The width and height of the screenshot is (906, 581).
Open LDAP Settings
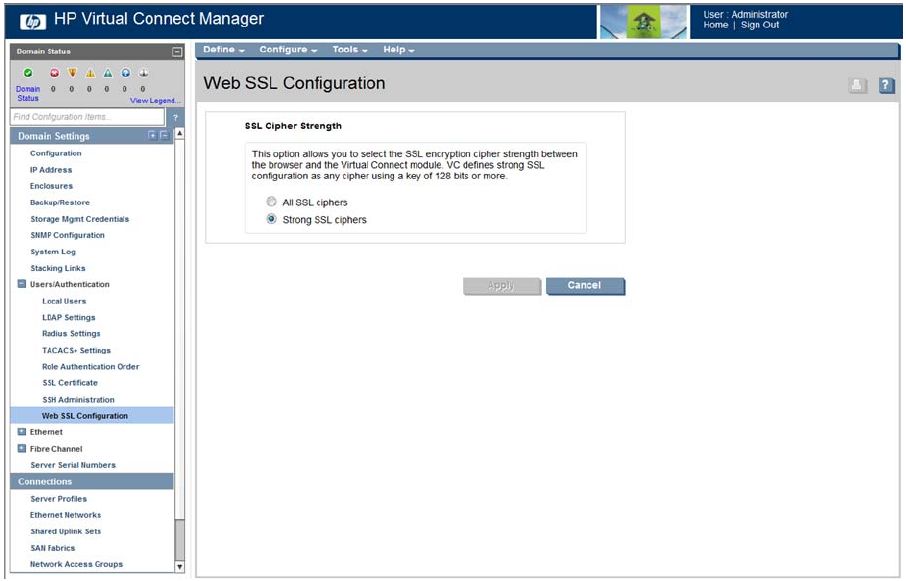point(69,318)
